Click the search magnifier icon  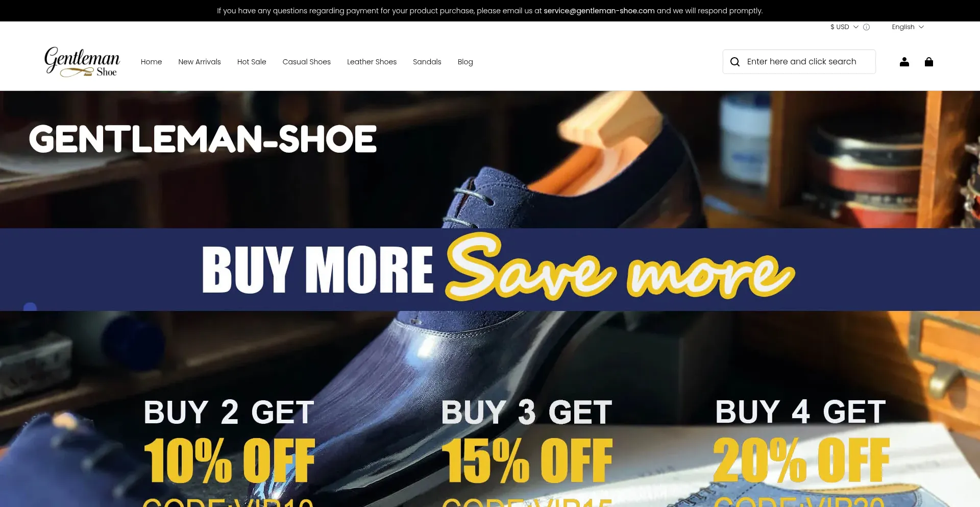click(x=734, y=62)
